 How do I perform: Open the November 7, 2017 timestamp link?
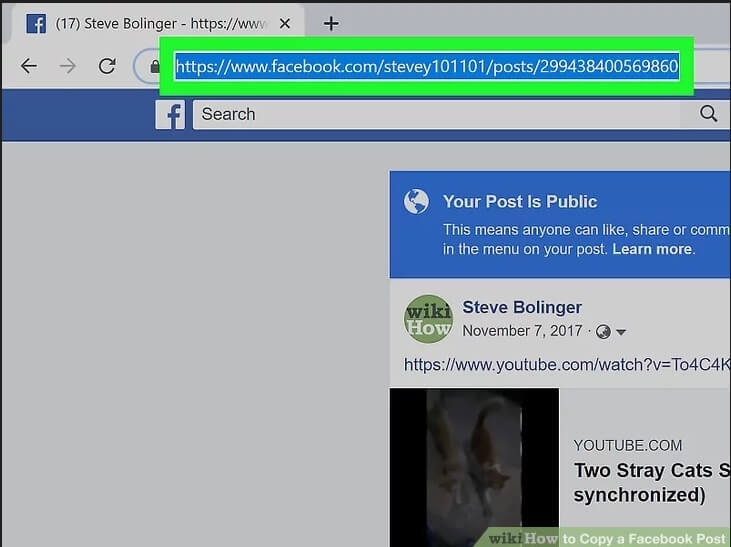click(522, 331)
